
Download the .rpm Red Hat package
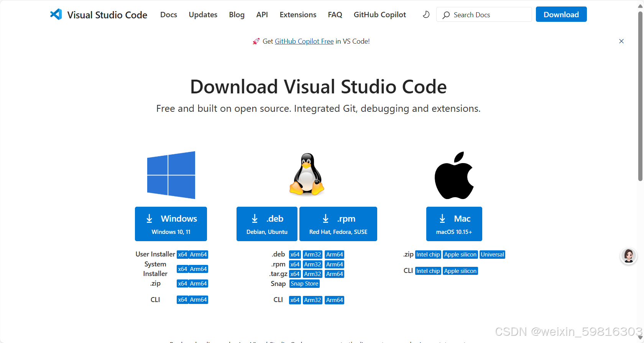tap(338, 224)
